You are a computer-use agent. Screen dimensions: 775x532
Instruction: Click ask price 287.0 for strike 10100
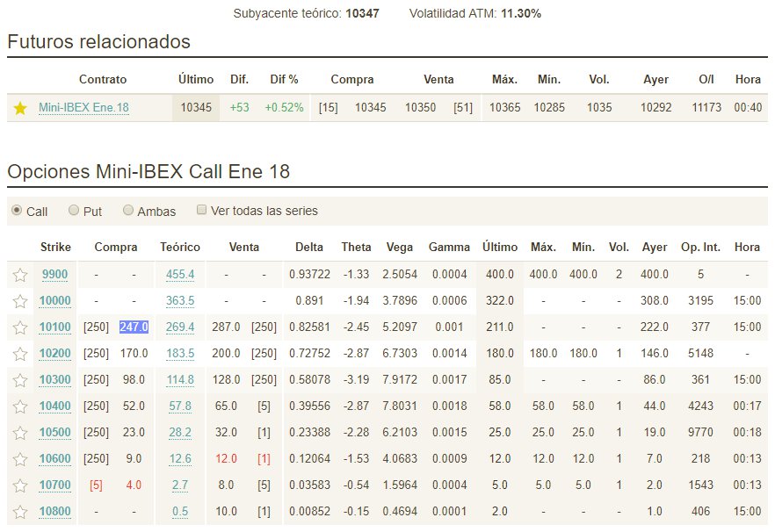226,327
